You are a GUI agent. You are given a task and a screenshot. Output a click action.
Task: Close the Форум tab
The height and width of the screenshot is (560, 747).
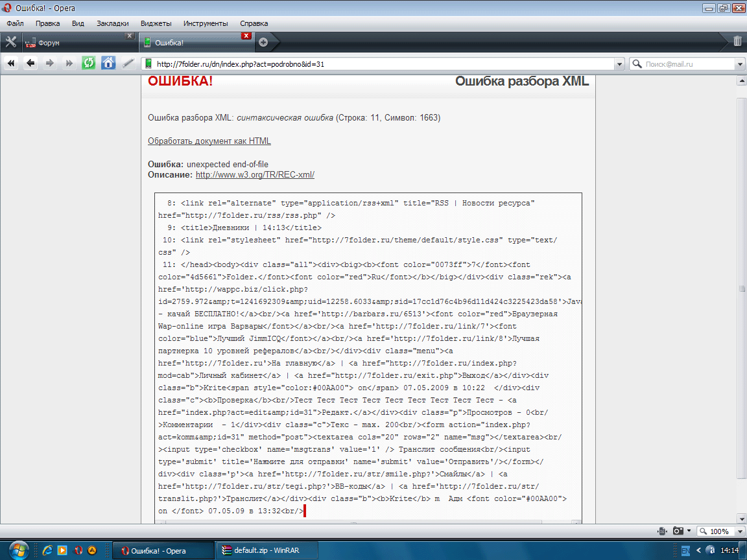point(129,36)
